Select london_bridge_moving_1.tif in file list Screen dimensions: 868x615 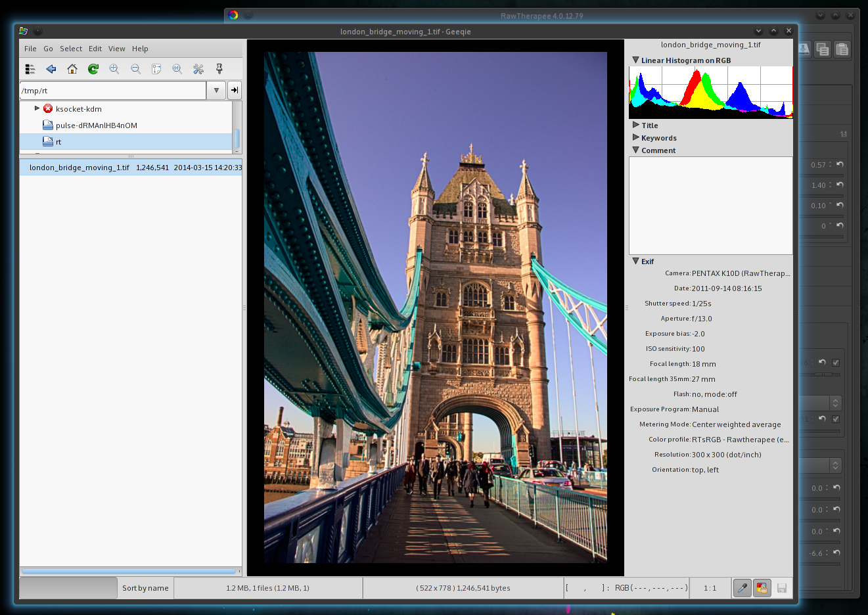tap(80, 168)
